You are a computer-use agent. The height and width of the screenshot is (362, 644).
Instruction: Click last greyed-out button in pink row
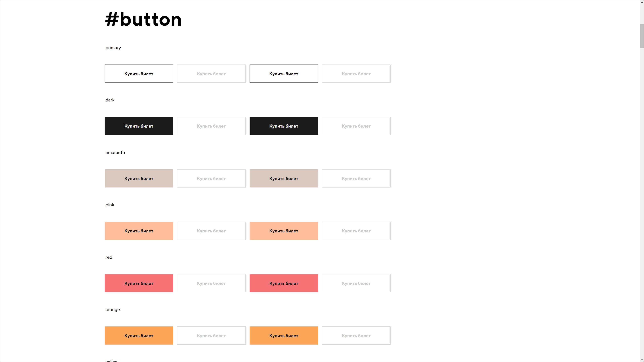356,231
